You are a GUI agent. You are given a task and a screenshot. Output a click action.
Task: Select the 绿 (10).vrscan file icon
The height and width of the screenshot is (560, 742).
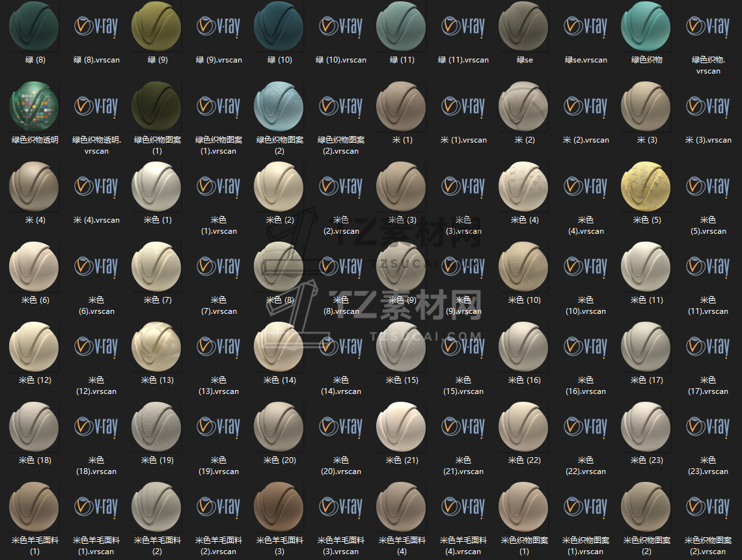[x=340, y=26]
